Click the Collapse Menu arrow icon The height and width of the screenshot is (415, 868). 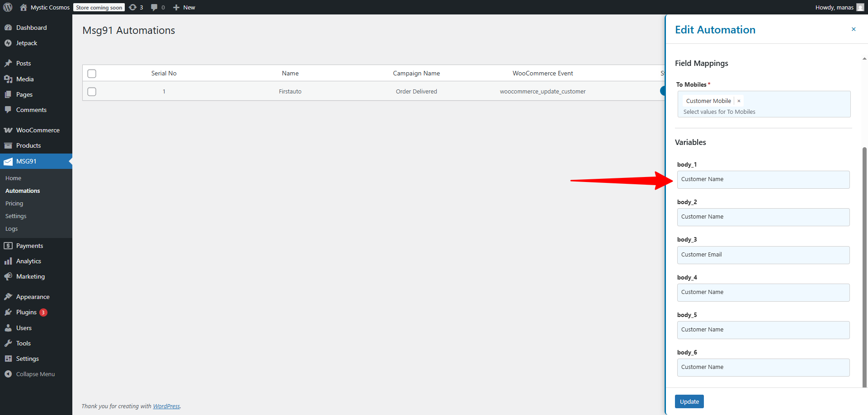pyautogui.click(x=8, y=374)
